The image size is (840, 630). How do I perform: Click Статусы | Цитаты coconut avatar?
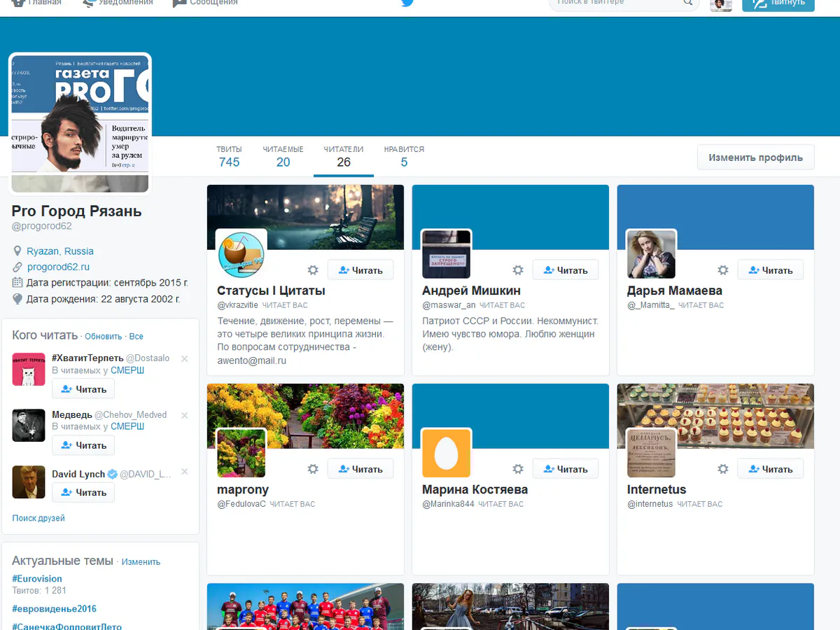[x=241, y=255]
